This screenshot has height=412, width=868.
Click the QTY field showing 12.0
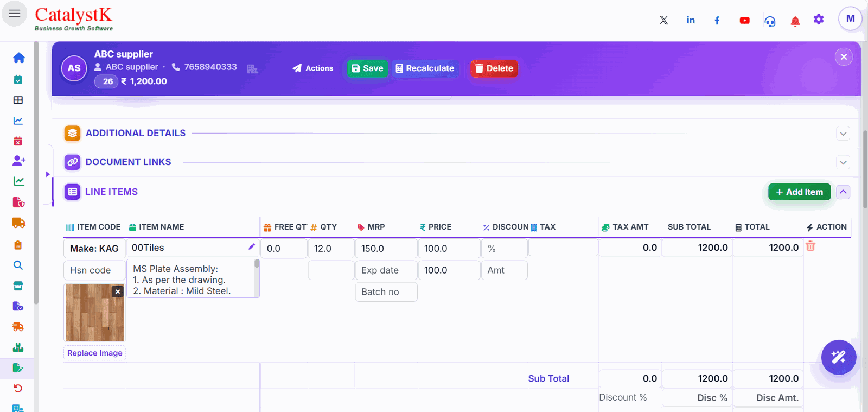(331, 249)
